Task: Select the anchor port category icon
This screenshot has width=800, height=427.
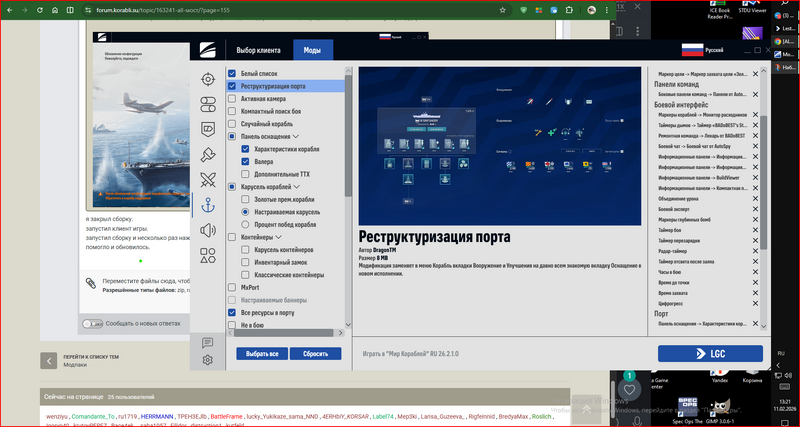Action: 208,205
